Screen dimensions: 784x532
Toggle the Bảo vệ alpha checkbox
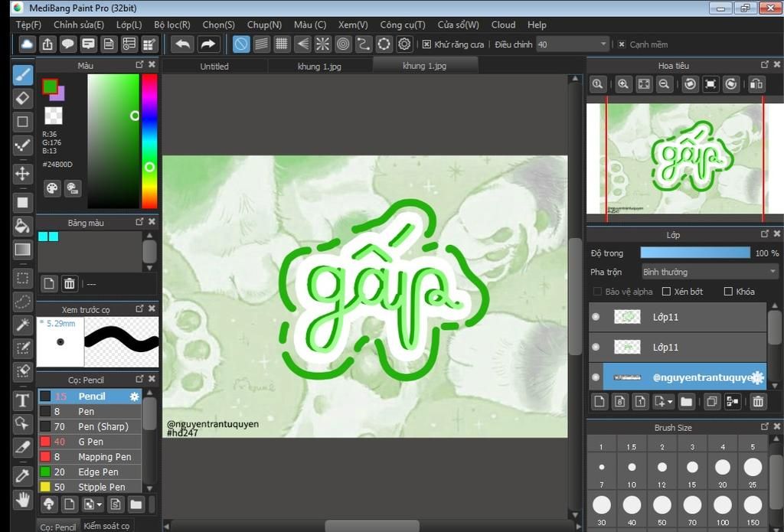point(597,292)
